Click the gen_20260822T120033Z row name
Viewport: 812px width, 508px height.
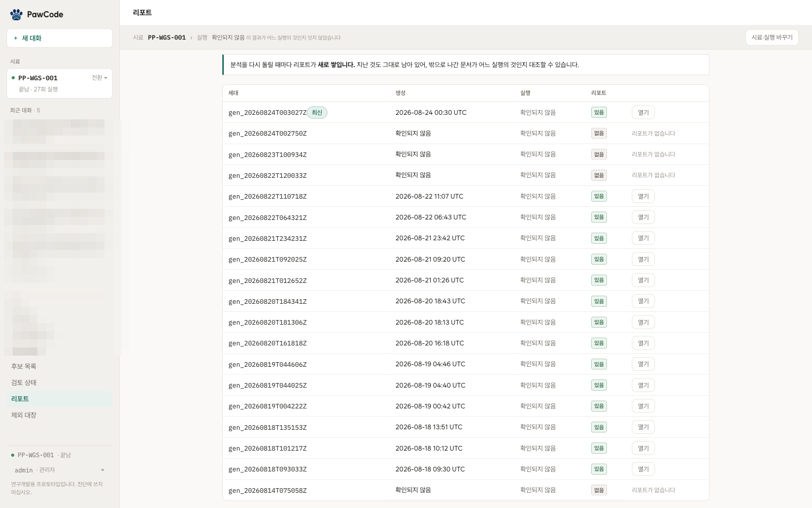[x=267, y=175]
